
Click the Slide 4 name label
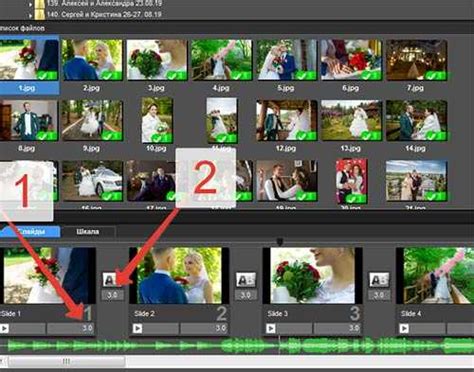411,314
